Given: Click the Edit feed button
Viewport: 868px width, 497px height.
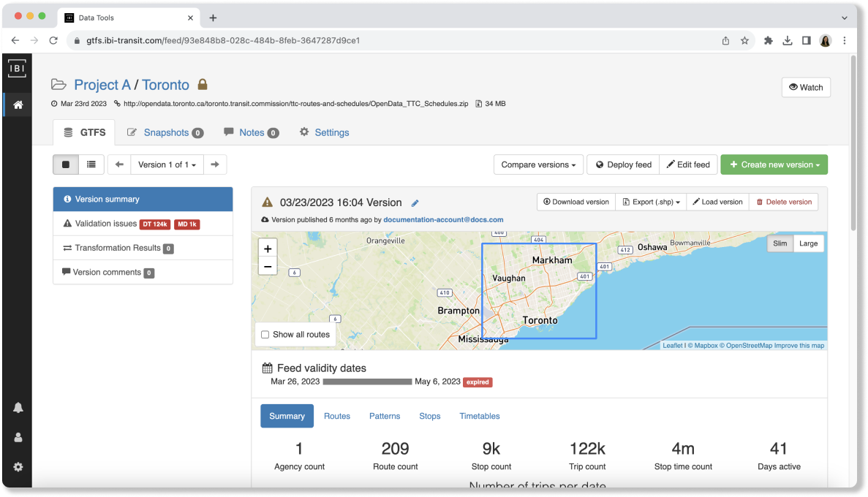Looking at the screenshot, I should (x=689, y=164).
